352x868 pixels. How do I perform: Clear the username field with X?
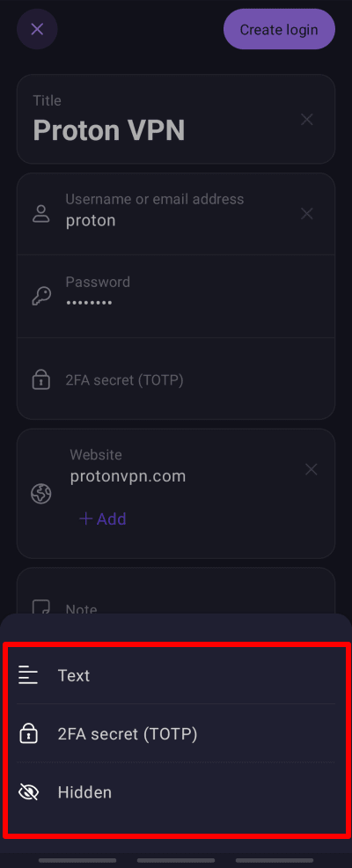tap(306, 213)
